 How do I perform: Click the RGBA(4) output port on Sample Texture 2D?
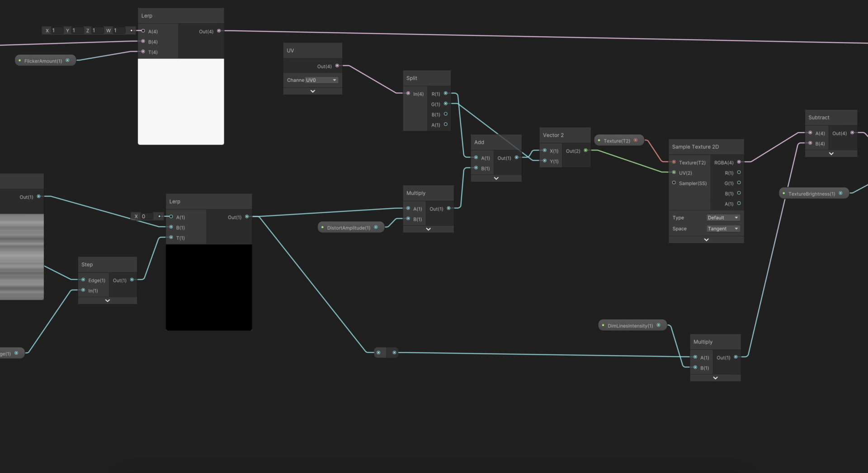739,162
